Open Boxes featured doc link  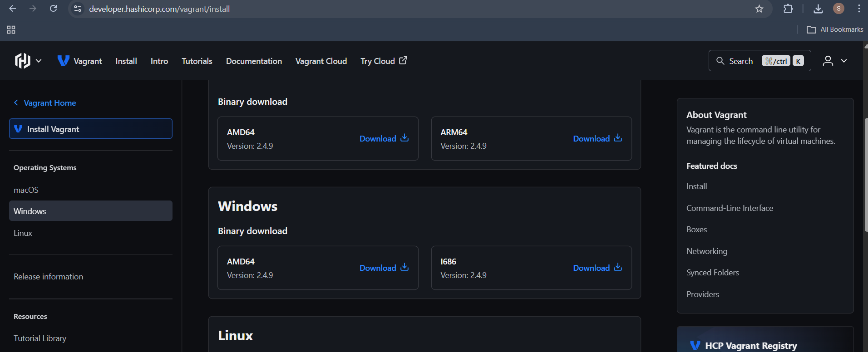click(696, 230)
